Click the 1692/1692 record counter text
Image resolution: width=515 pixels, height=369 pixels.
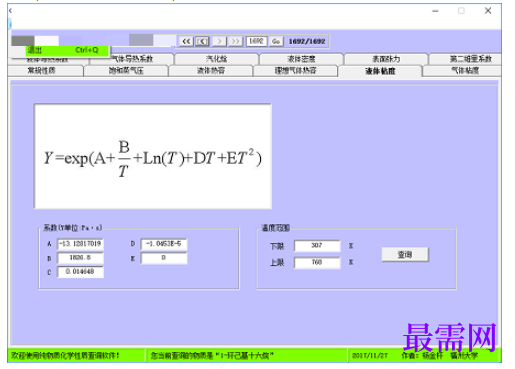(307, 41)
